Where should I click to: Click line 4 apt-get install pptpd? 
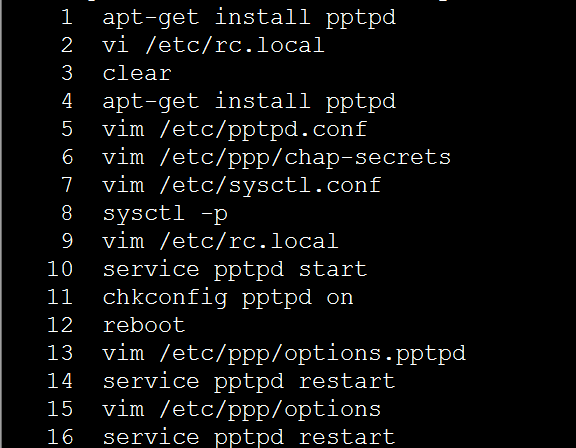click(249, 101)
